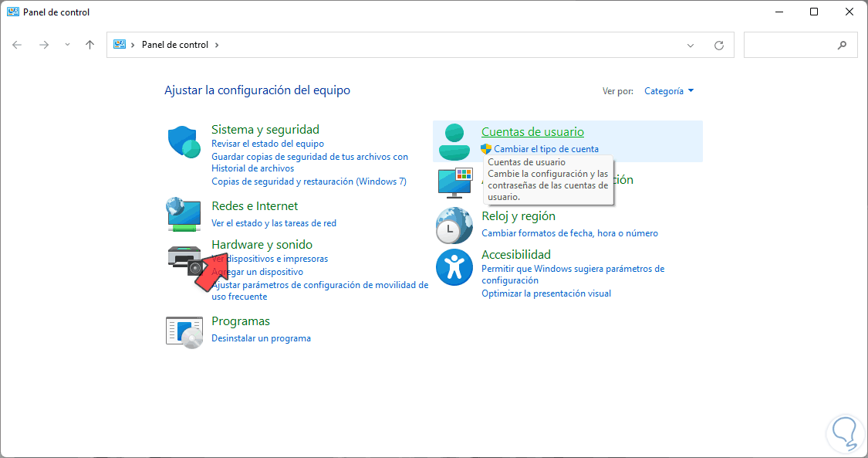Viewport: 868px width, 458px height.
Task: Close the Panel de control window
Action: 849,12
